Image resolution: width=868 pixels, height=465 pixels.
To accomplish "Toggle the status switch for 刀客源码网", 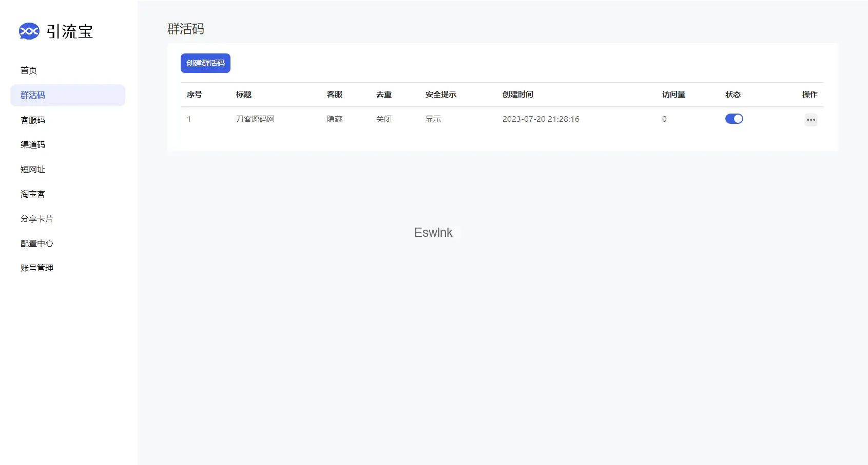I will coord(734,119).
